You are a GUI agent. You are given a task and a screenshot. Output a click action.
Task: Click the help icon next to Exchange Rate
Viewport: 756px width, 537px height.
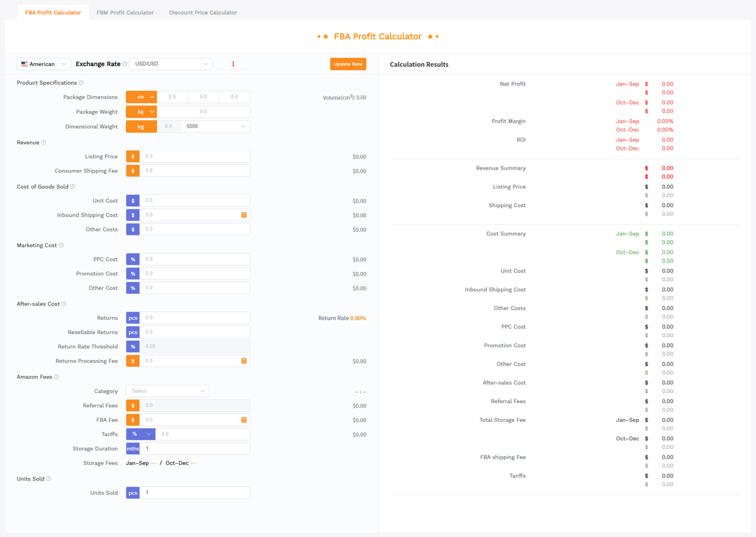tap(125, 64)
